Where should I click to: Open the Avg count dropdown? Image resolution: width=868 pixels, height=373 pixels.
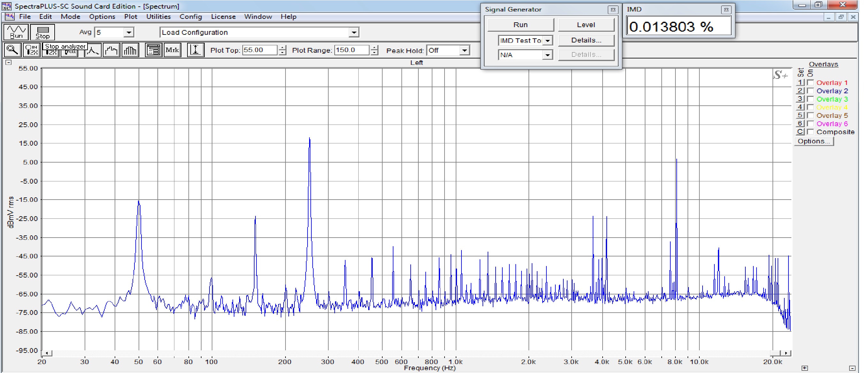click(x=129, y=32)
